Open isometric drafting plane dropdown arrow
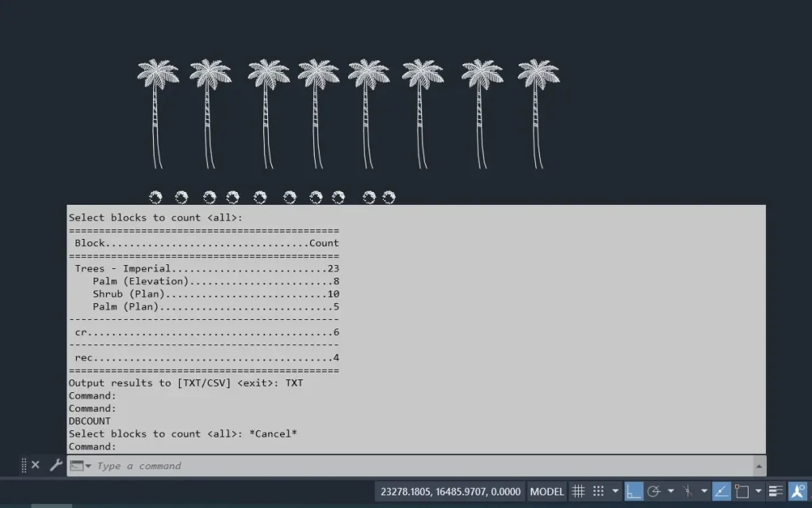812x508 pixels. point(704,491)
